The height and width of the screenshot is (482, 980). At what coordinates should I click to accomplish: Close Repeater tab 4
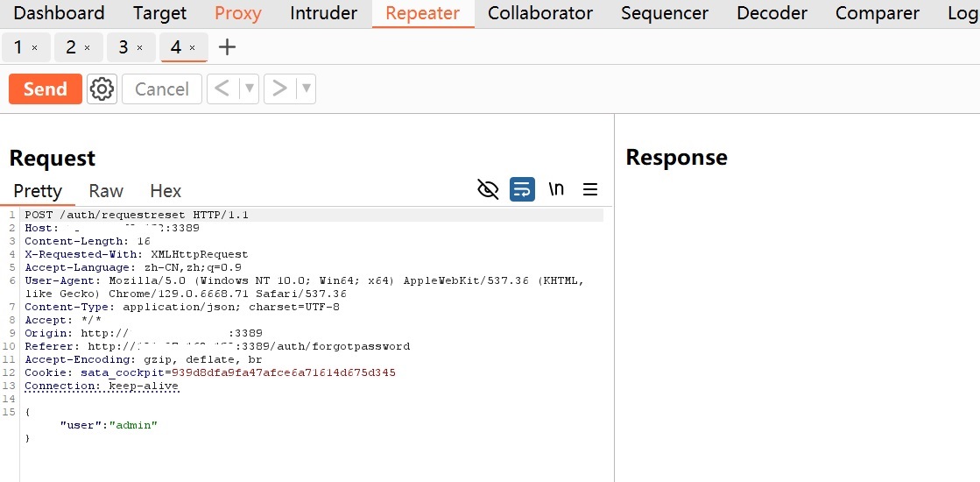193,48
